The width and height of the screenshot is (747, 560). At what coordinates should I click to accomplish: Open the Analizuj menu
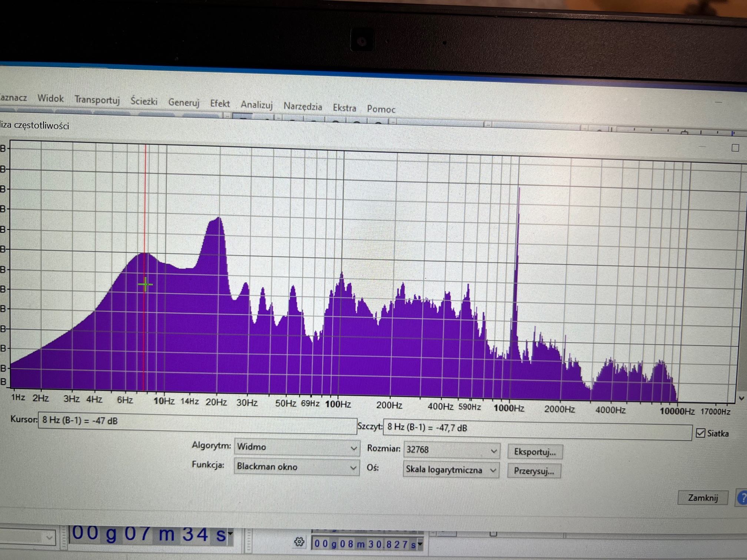[256, 105]
